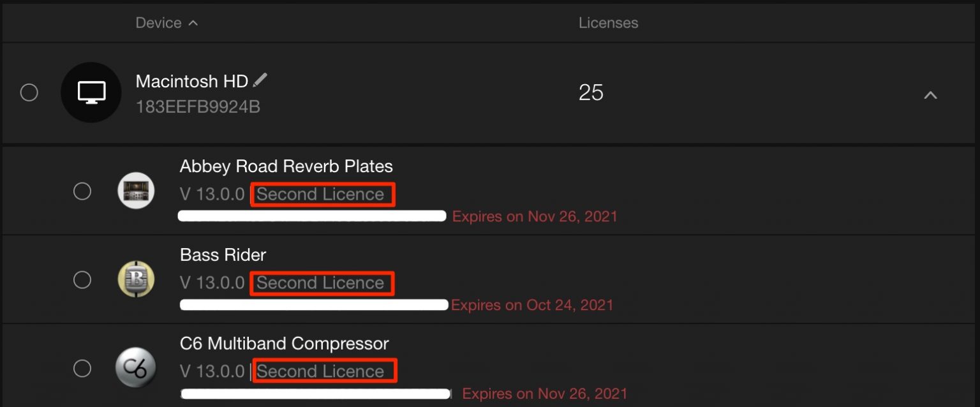This screenshot has height=407, width=980.
Task: Click the Macintosh HD monitor device icon
Action: pos(91,93)
